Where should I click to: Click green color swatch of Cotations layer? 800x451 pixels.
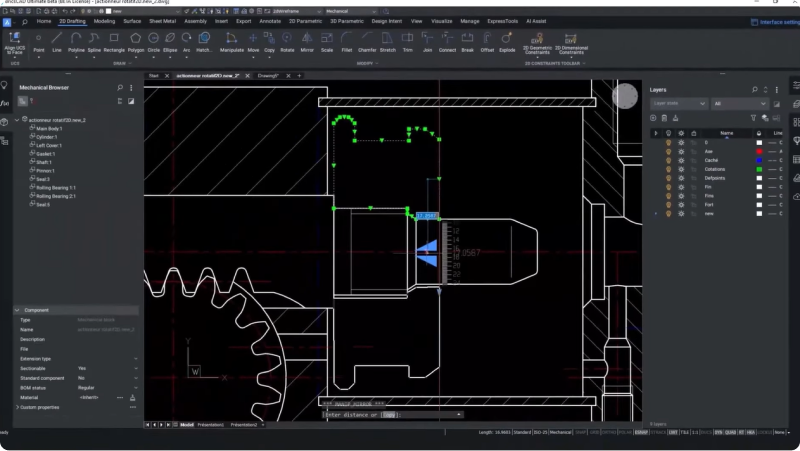pyautogui.click(x=759, y=169)
